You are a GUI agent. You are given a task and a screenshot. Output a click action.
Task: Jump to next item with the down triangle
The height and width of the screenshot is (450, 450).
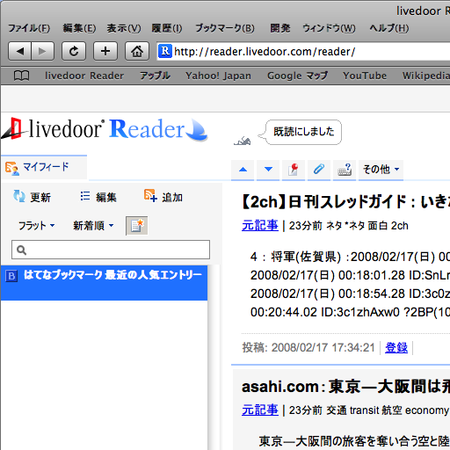click(x=268, y=170)
